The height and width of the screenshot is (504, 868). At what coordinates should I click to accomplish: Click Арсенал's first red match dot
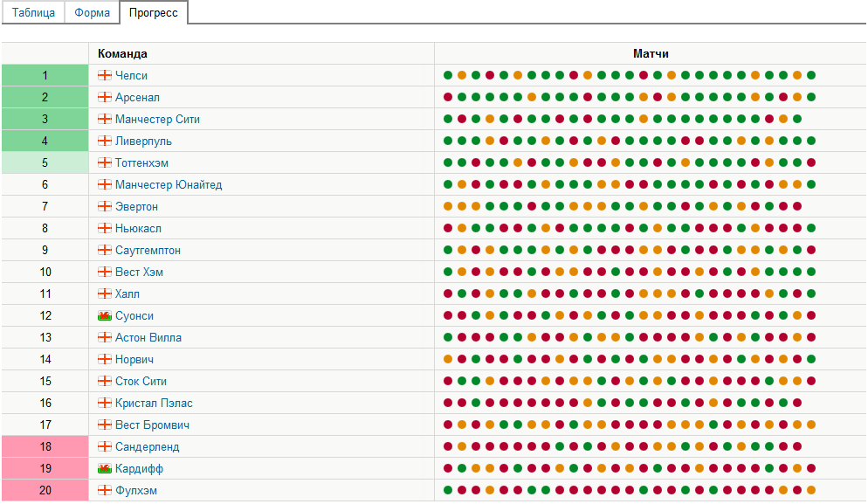point(448,97)
